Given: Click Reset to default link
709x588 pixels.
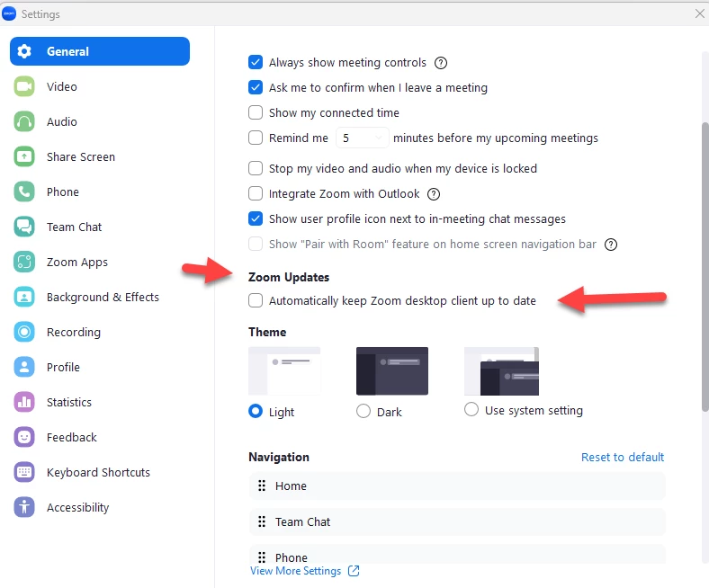Looking at the screenshot, I should (x=623, y=457).
